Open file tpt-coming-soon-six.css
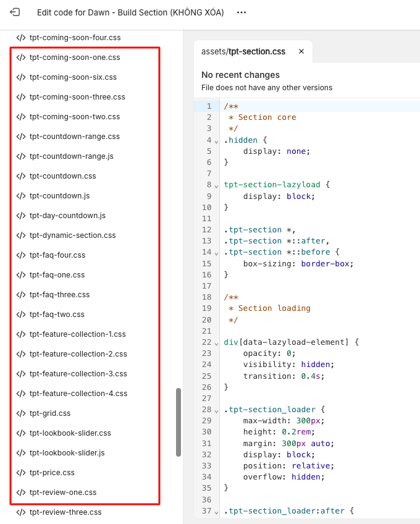The width and height of the screenshot is (420, 524). pyautogui.click(x=73, y=77)
